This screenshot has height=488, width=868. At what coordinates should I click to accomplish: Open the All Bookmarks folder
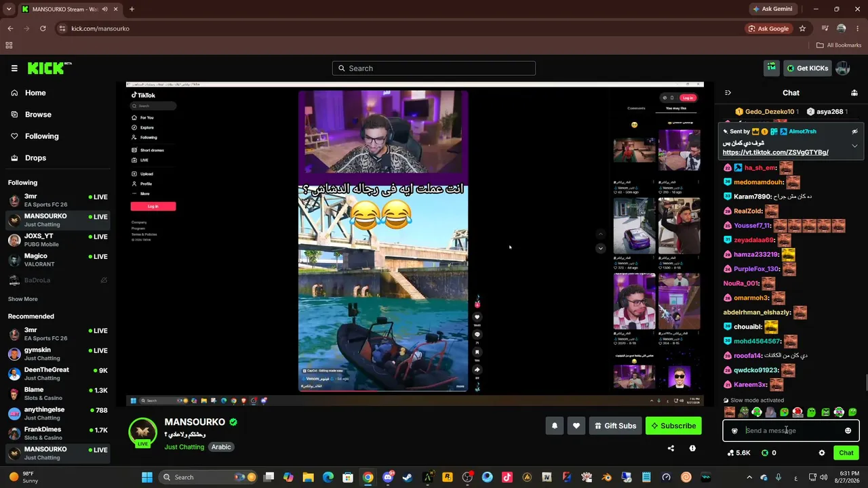pos(839,45)
